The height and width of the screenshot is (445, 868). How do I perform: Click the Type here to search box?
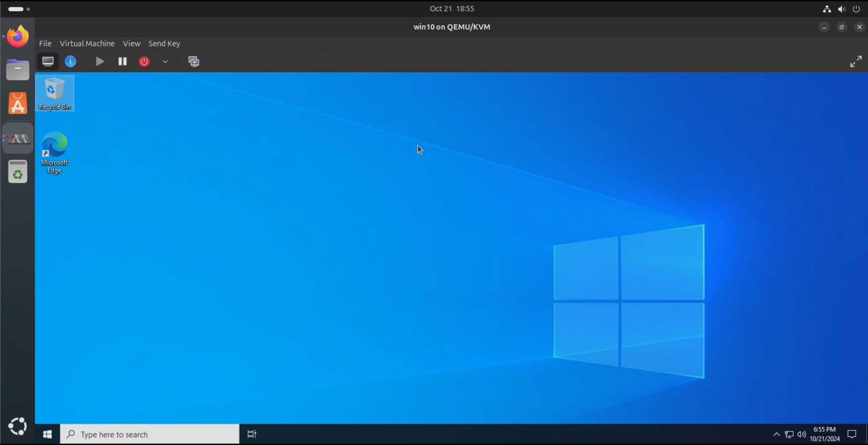[x=150, y=435]
